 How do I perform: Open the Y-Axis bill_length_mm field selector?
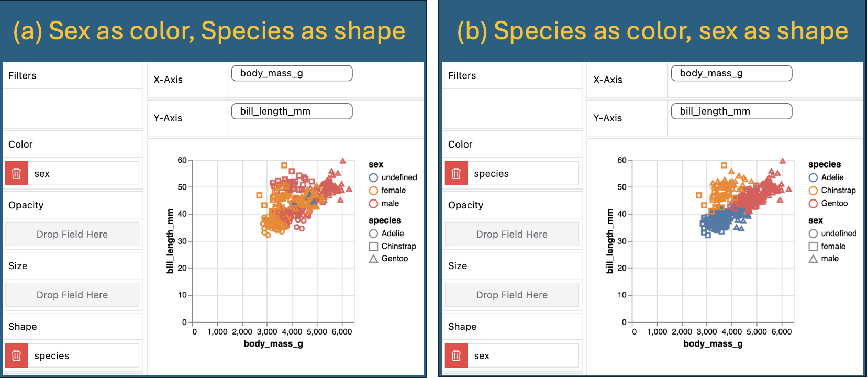[292, 111]
